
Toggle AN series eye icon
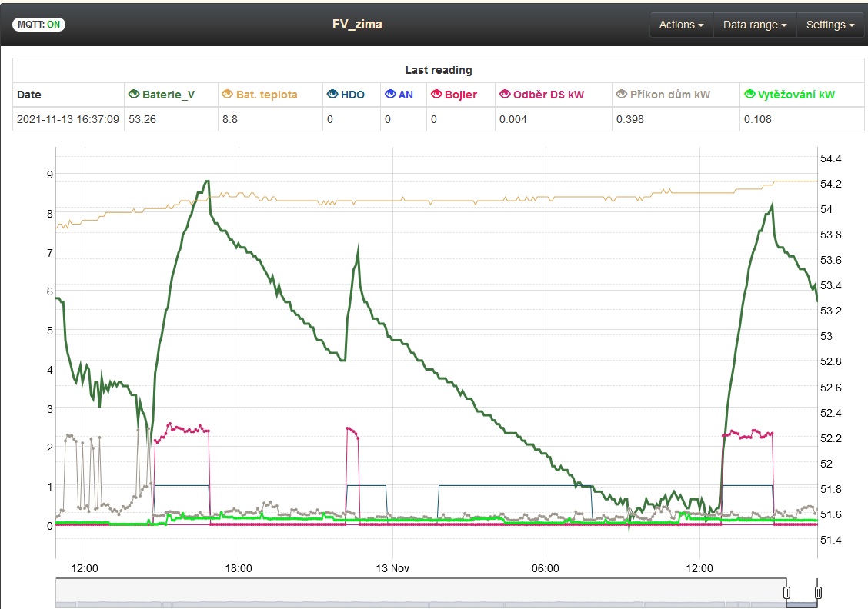tap(390, 94)
